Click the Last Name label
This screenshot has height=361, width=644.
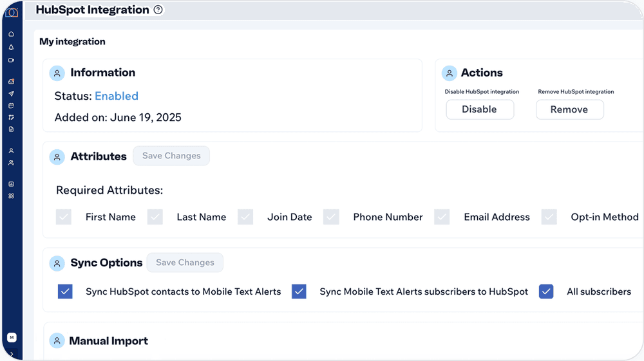(201, 217)
